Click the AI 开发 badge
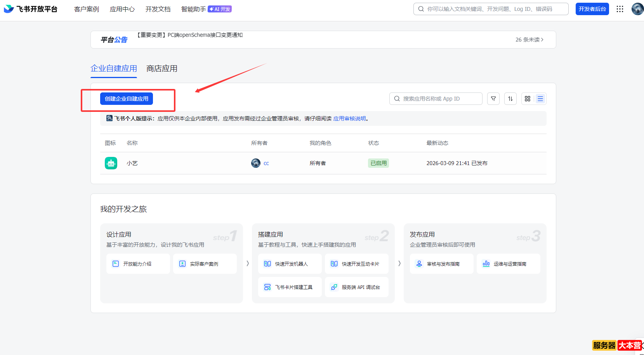This screenshot has width=644, height=355. tap(220, 9)
